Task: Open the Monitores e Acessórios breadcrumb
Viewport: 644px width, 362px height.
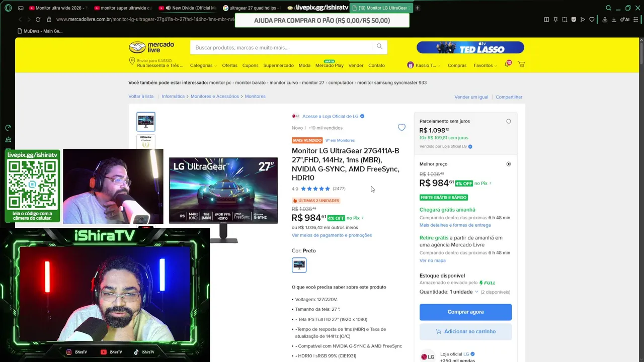Action: (x=214, y=97)
